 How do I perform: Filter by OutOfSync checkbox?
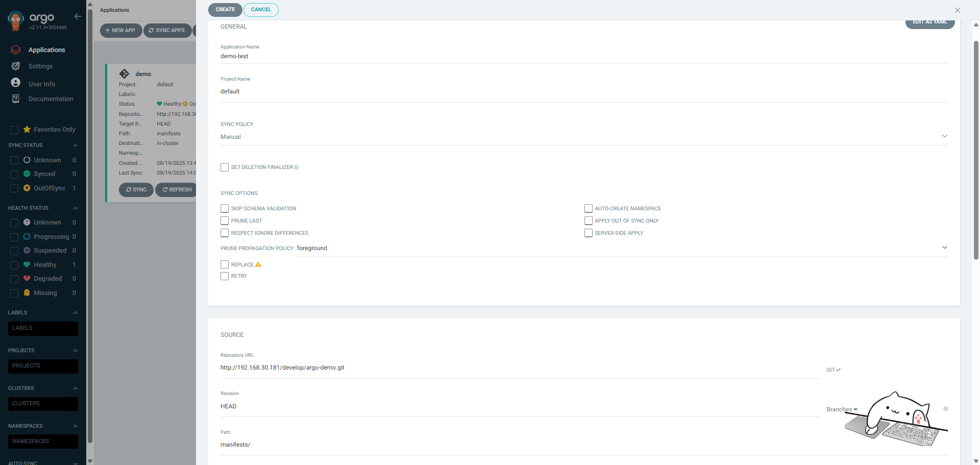tap(14, 188)
